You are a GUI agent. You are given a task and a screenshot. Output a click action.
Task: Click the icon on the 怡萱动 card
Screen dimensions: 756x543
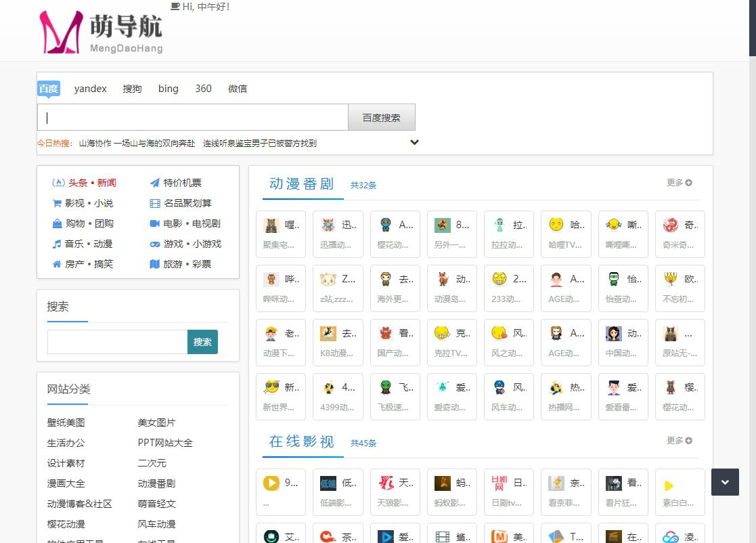point(613,279)
